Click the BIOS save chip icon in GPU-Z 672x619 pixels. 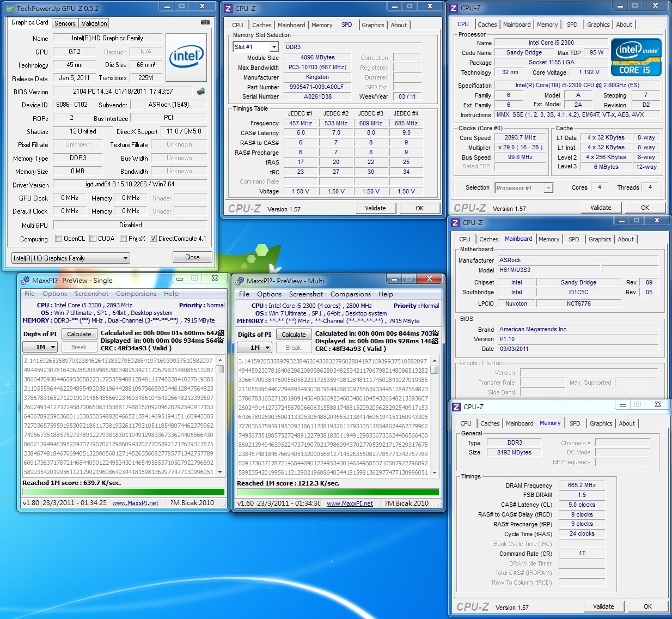(x=201, y=91)
